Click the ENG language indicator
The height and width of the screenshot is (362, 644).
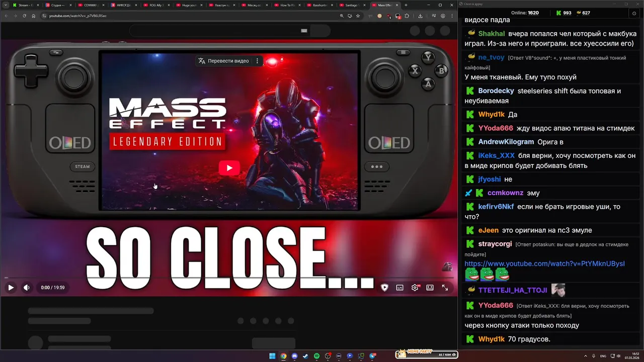pos(603,356)
